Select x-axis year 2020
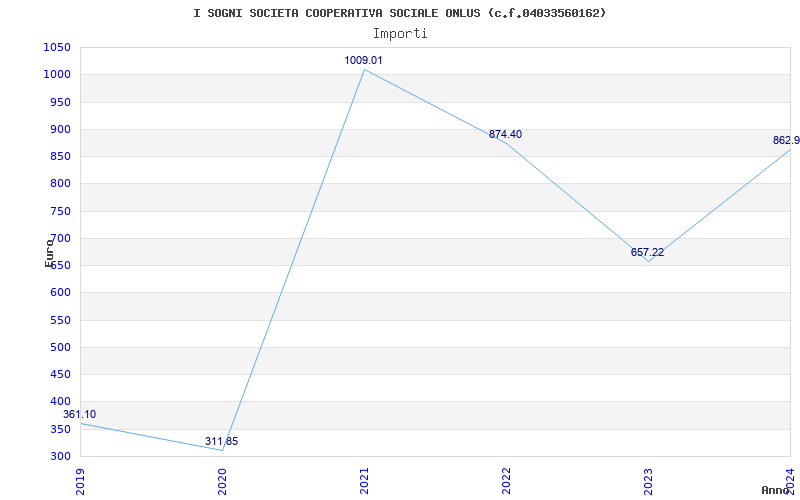 point(222,482)
